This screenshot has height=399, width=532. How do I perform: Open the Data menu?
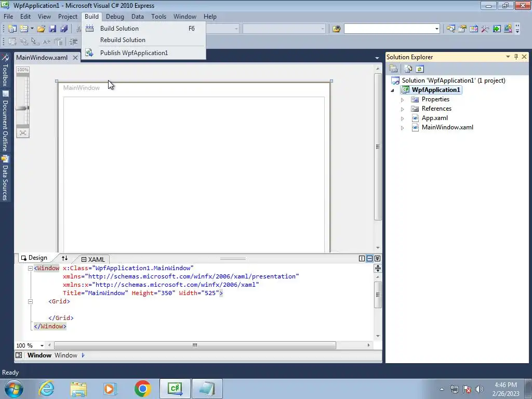pyautogui.click(x=137, y=16)
